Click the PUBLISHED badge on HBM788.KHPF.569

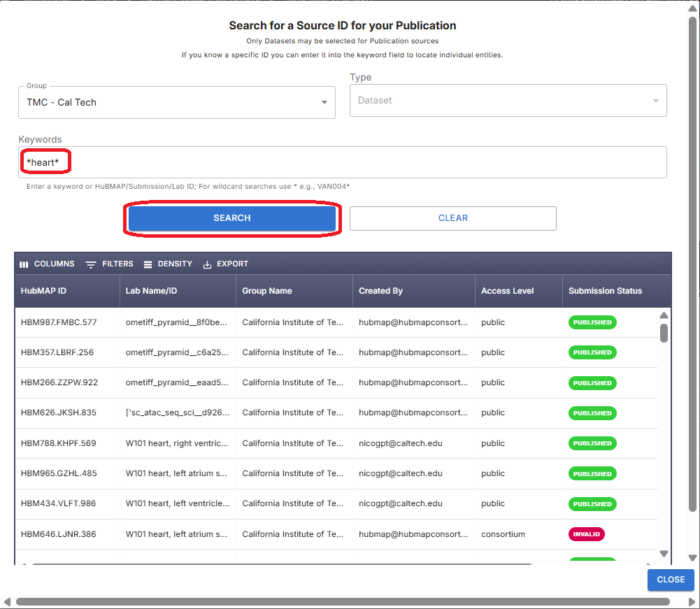coord(592,443)
